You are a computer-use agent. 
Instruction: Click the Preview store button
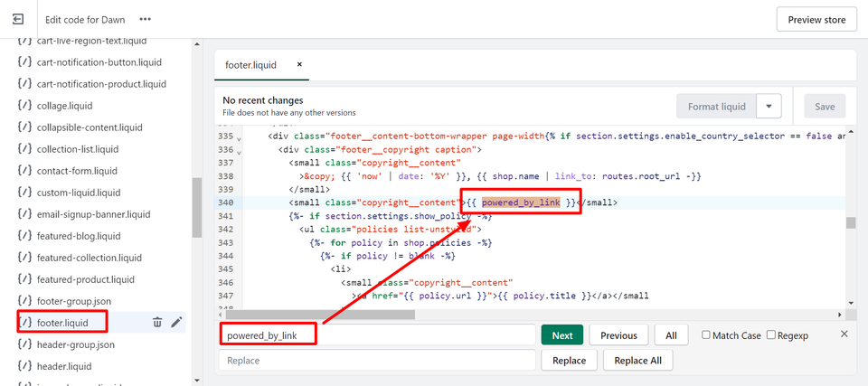click(x=816, y=20)
